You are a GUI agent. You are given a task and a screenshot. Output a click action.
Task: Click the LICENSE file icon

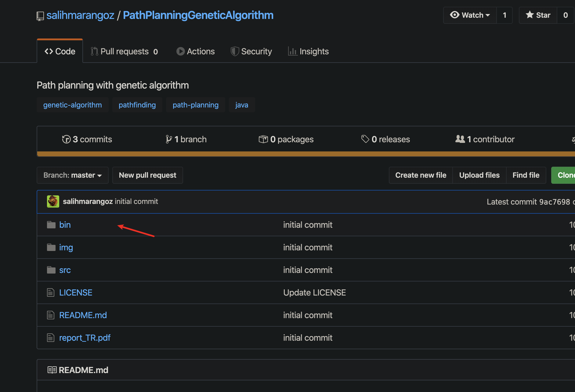[51, 292]
